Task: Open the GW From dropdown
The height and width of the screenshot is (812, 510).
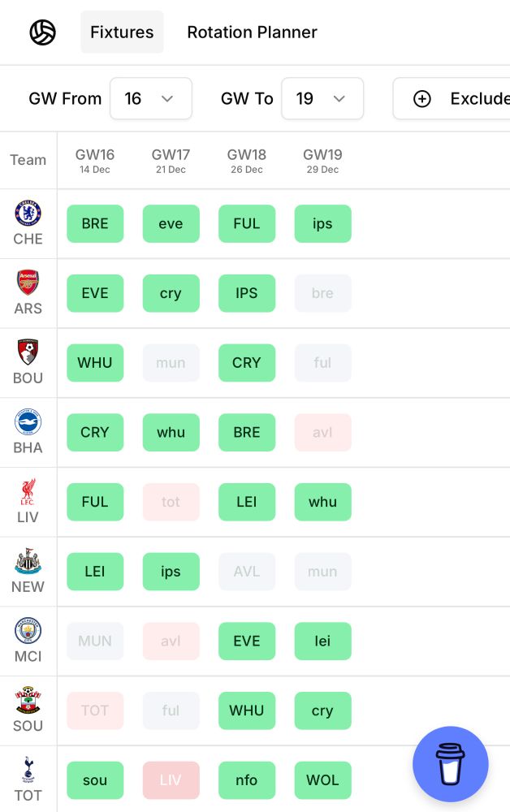Action: tap(151, 98)
